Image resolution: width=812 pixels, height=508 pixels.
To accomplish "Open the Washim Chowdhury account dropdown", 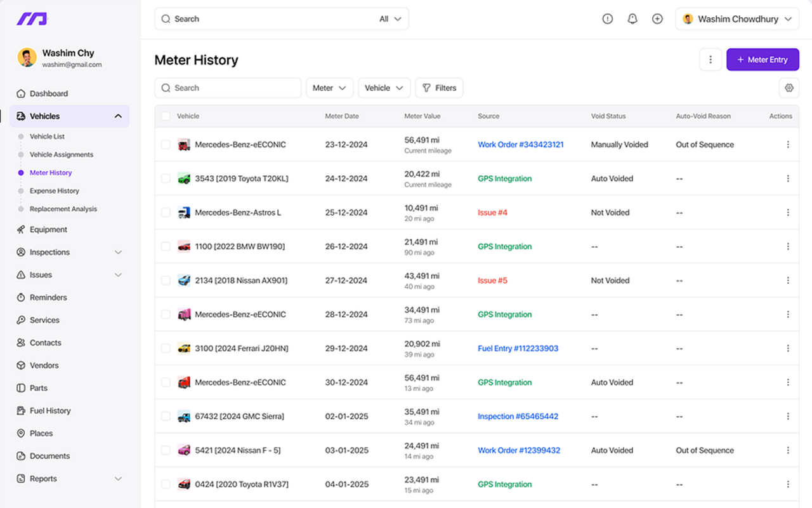I will point(737,19).
